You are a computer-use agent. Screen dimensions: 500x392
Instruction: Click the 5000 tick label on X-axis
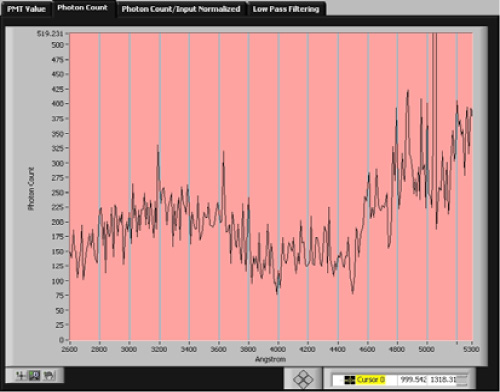coord(426,349)
